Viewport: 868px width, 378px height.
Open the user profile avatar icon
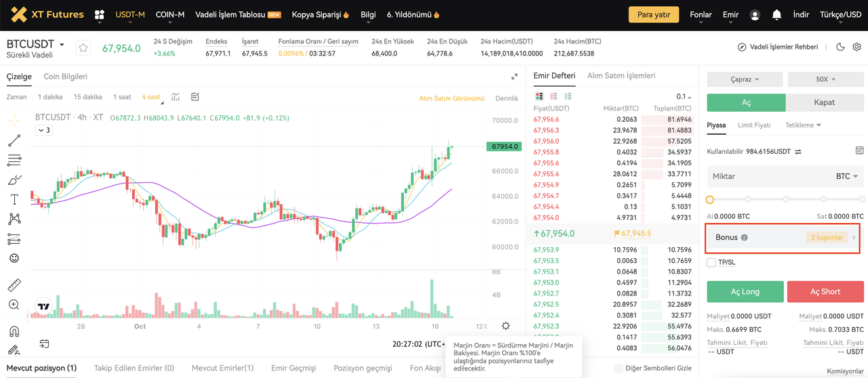coord(755,15)
